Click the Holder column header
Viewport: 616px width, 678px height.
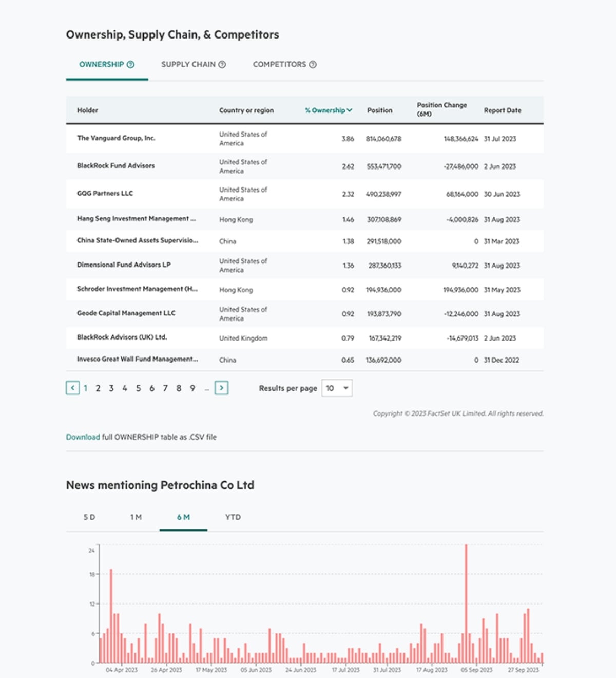click(88, 110)
